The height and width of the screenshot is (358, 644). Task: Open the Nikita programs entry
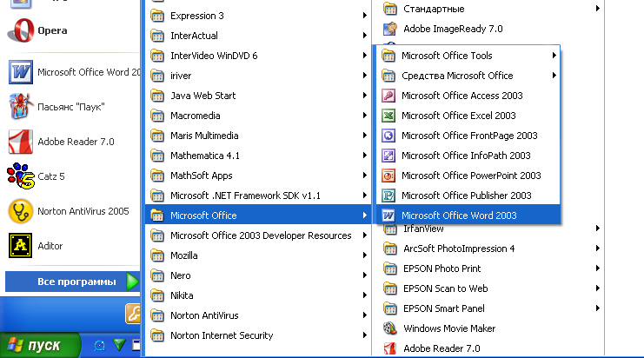click(x=258, y=295)
